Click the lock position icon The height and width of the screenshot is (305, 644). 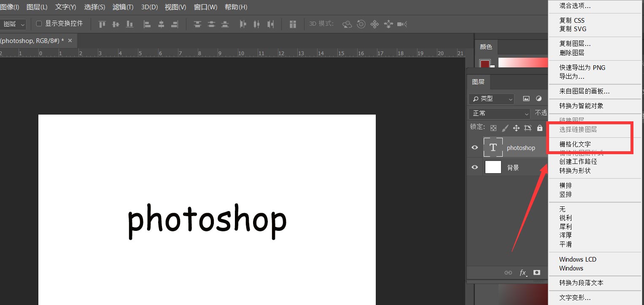(516, 128)
